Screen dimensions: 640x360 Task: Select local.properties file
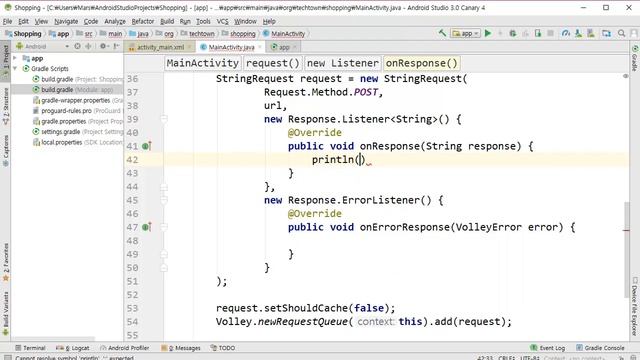[x=78, y=142]
